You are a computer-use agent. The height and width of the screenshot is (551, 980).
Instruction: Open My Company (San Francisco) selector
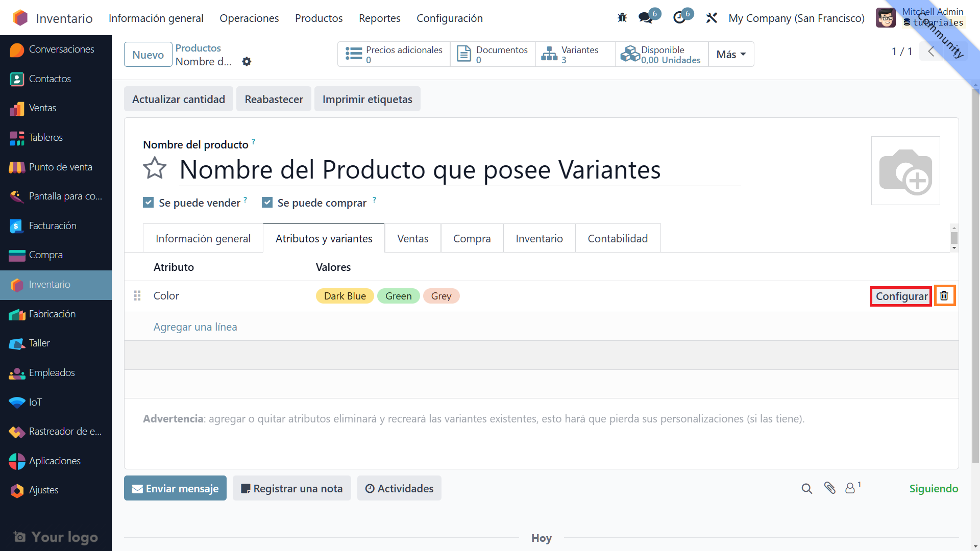(x=796, y=18)
